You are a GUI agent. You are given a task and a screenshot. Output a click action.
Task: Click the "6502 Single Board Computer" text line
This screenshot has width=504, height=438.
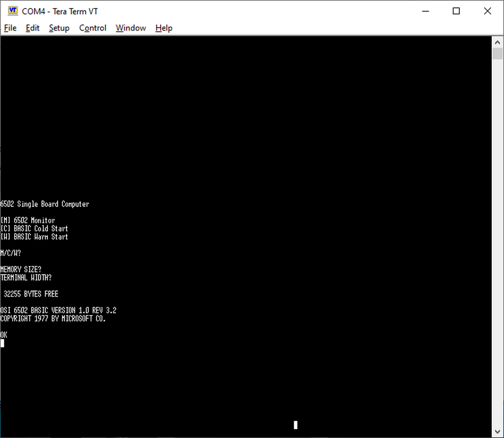coord(45,204)
